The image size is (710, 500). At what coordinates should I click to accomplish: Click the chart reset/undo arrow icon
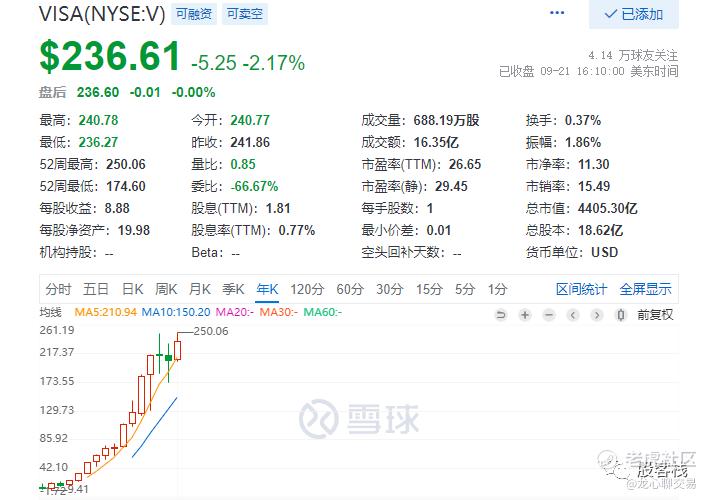(501, 314)
